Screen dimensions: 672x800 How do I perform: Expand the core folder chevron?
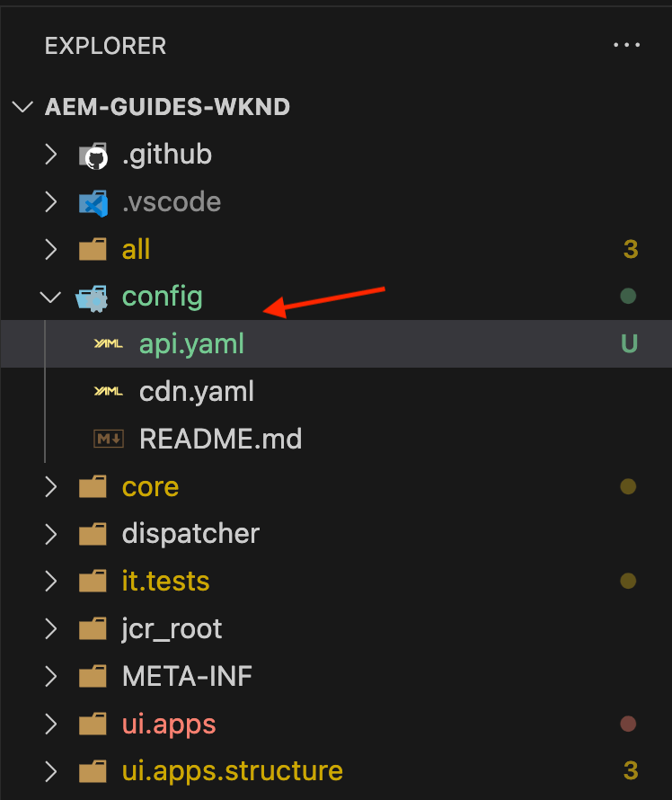pos(50,486)
